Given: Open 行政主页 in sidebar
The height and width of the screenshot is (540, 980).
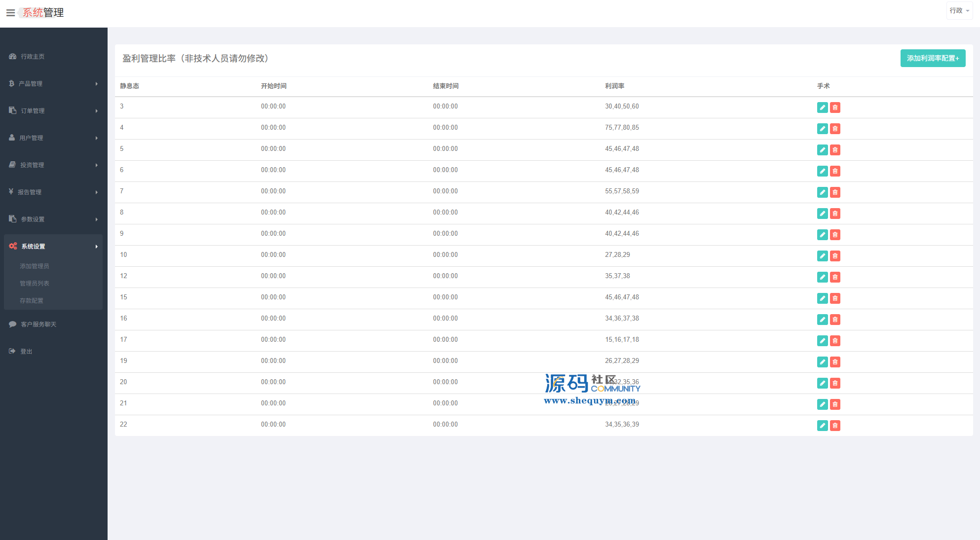Looking at the screenshot, I should [x=33, y=57].
